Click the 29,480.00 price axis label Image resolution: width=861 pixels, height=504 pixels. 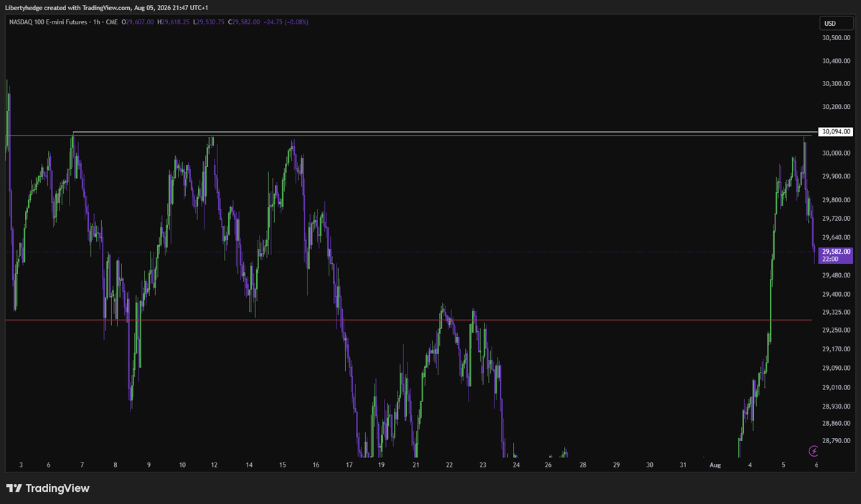tap(837, 276)
